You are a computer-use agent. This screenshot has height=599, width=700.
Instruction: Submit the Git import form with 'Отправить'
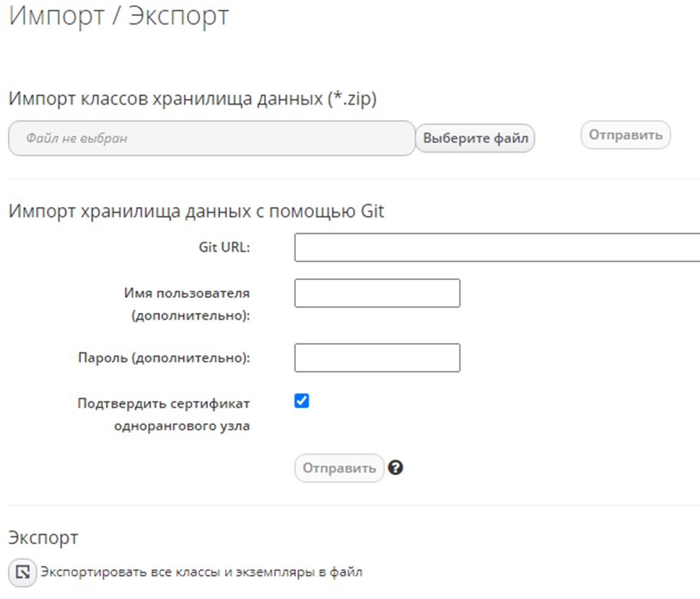tap(338, 468)
